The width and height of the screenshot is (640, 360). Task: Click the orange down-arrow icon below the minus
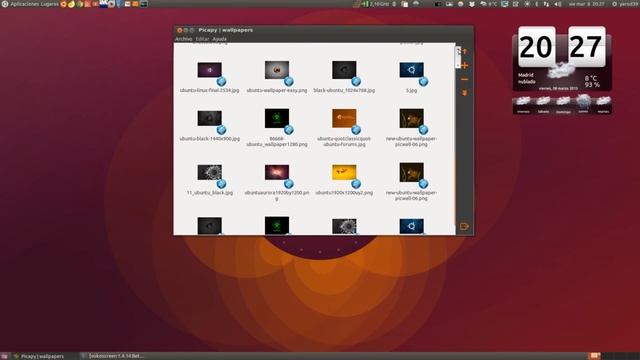[x=464, y=93]
